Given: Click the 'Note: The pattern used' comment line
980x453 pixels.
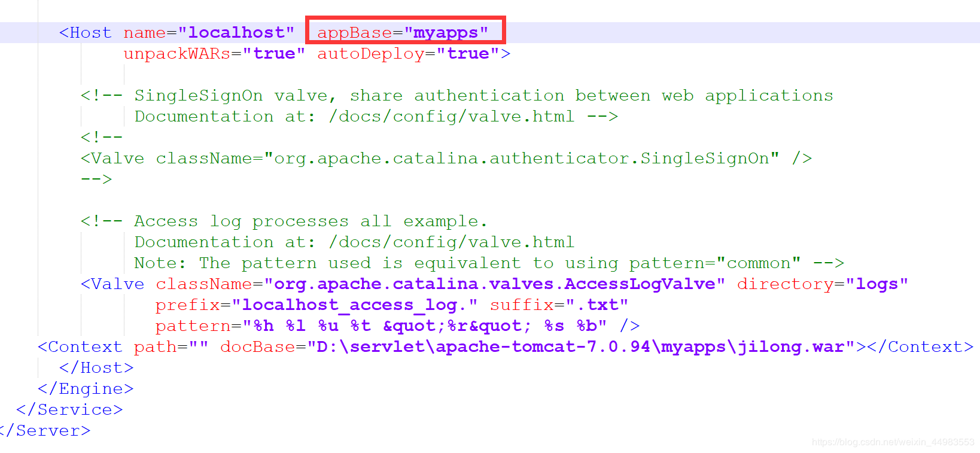Looking at the screenshot, I should coord(489,263).
